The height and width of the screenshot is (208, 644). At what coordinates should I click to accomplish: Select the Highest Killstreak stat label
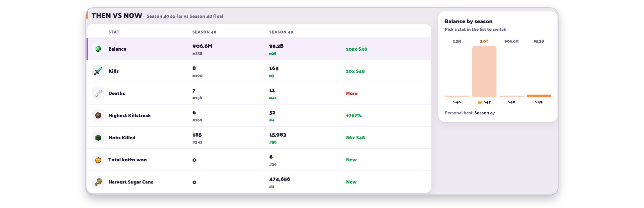[x=129, y=115]
